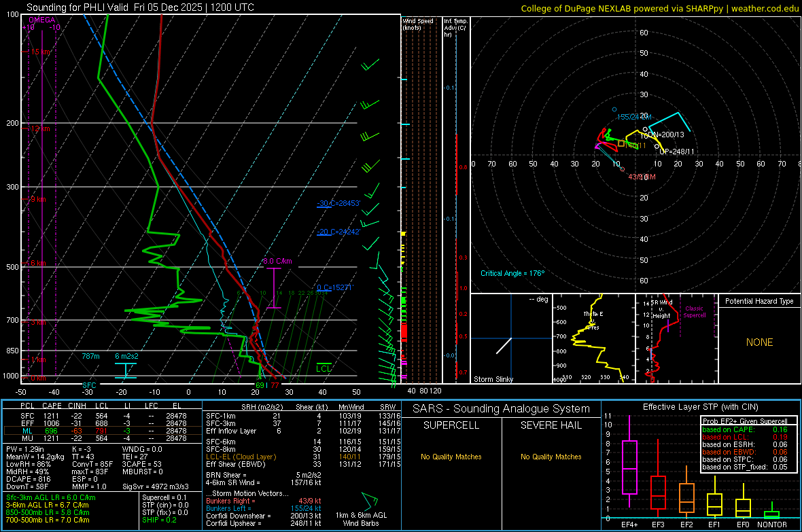The height and width of the screenshot is (532, 802).
Task: Click the MeanW = 14.2g/kg value
Action: point(35,457)
